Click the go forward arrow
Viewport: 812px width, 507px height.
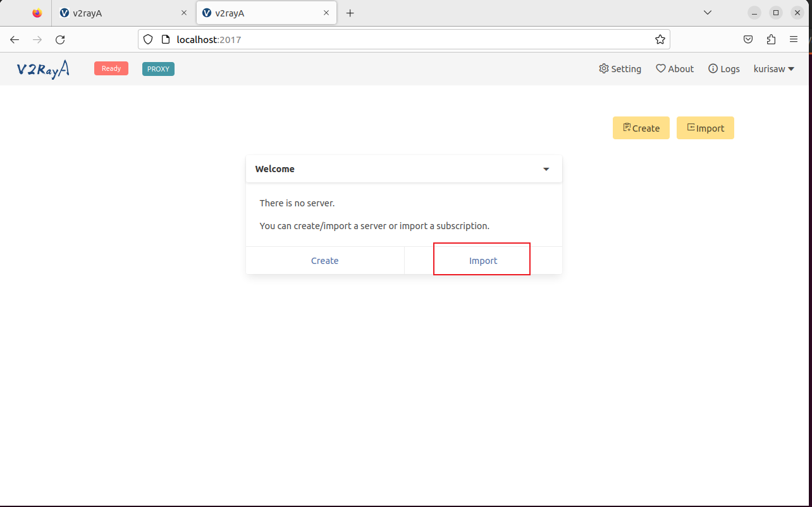(x=37, y=39)
